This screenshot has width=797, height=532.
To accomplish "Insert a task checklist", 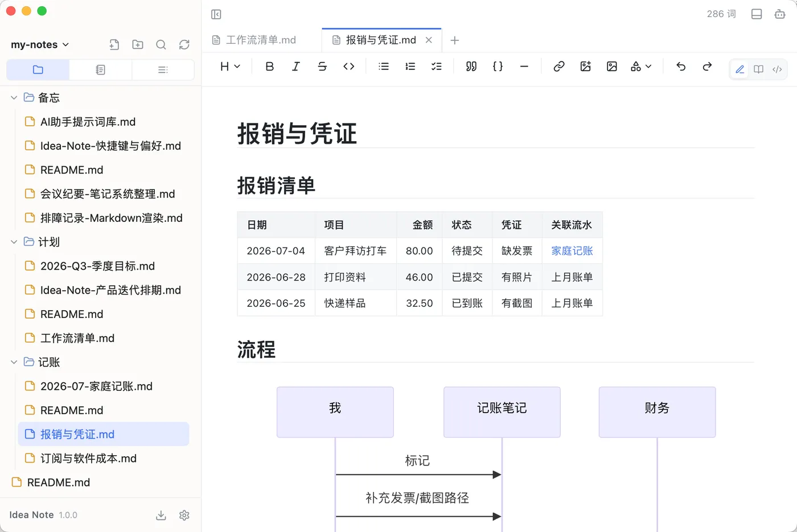I will [437, 67].
